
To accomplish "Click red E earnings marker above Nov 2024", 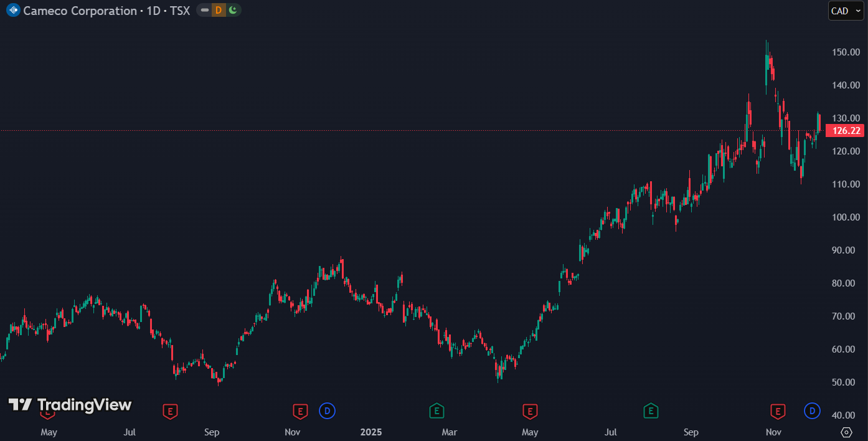I will tap(300, 411).
